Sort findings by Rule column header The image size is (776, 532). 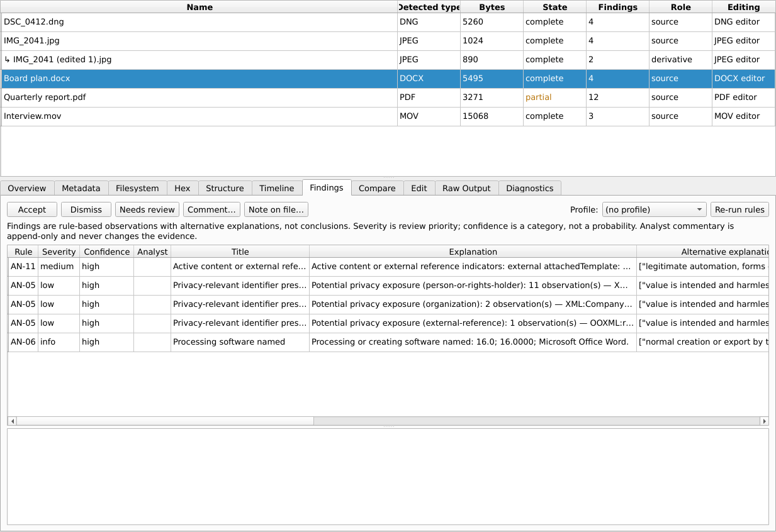(23, 252)
